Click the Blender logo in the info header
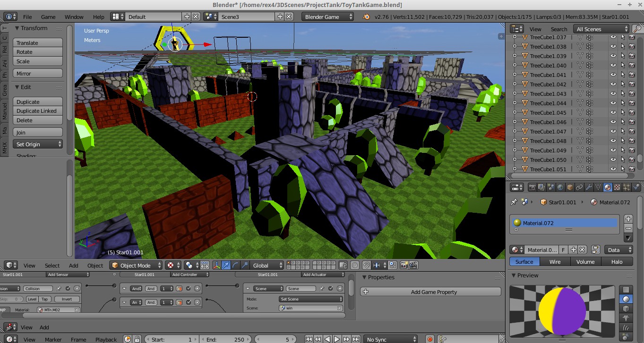This screenshot has width=644, height=343. pyautogui.click(x=366, y=17)
